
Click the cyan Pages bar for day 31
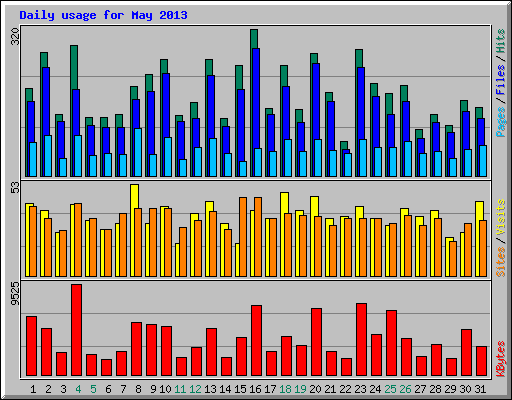483,161
